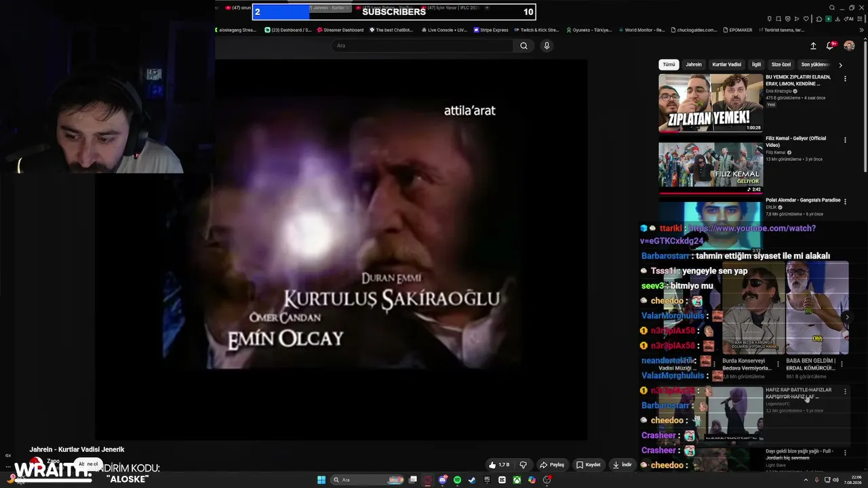Open the YouTube account avatar menu
This screenshot has width=868, height=488.
point(849,46)
